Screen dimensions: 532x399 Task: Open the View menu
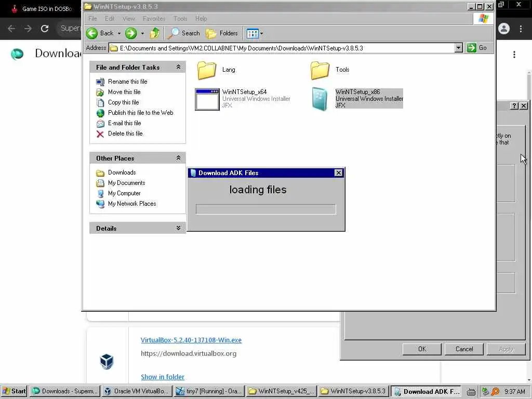[129, 19]
